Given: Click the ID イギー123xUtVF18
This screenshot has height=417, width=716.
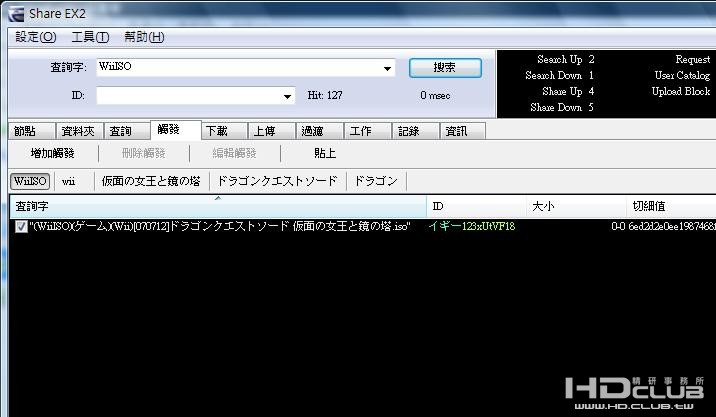Looking at the screenshot, I should pyautogui.click(x=472, y=226).
